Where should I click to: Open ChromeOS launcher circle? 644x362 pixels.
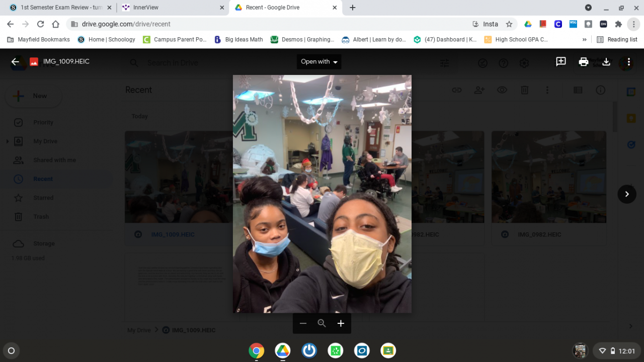pos(12,351)
